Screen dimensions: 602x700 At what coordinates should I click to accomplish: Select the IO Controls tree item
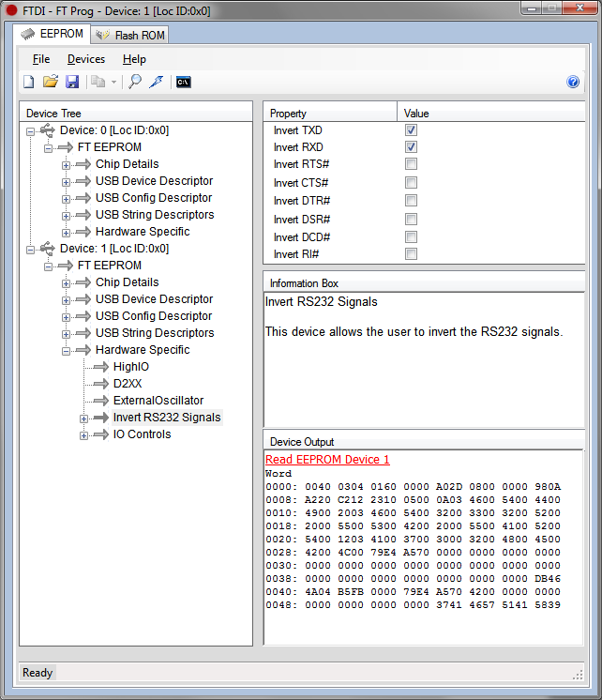pyautogui.click(x=142, y=434)
